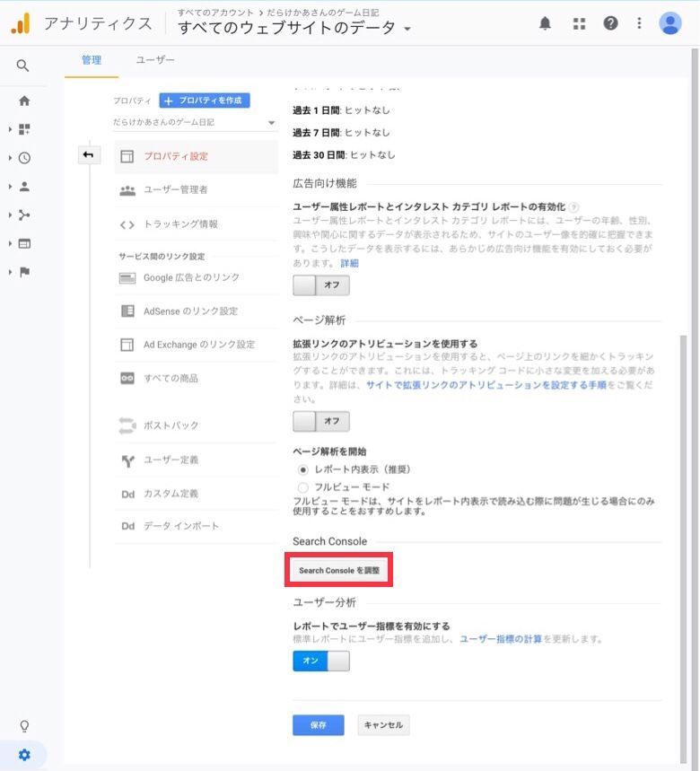
Task: Click the Discover lightbulb icon
Action: [x=24, y=726]
